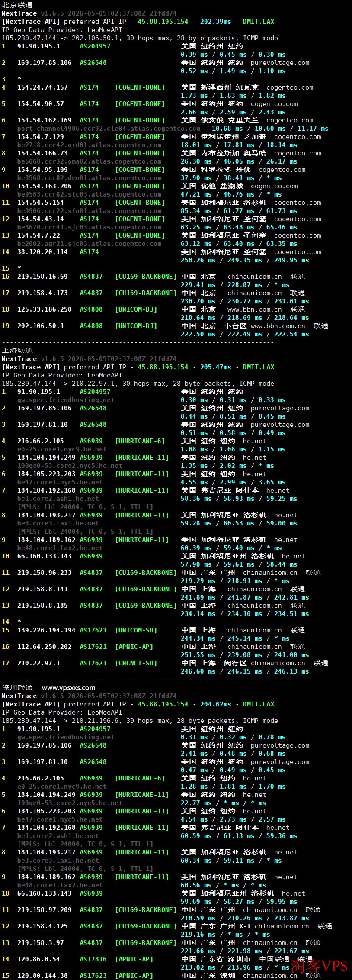Select hop IP 139.226.194.194
The height and width of the screenshot is (980, 352).
coord(46,630)
